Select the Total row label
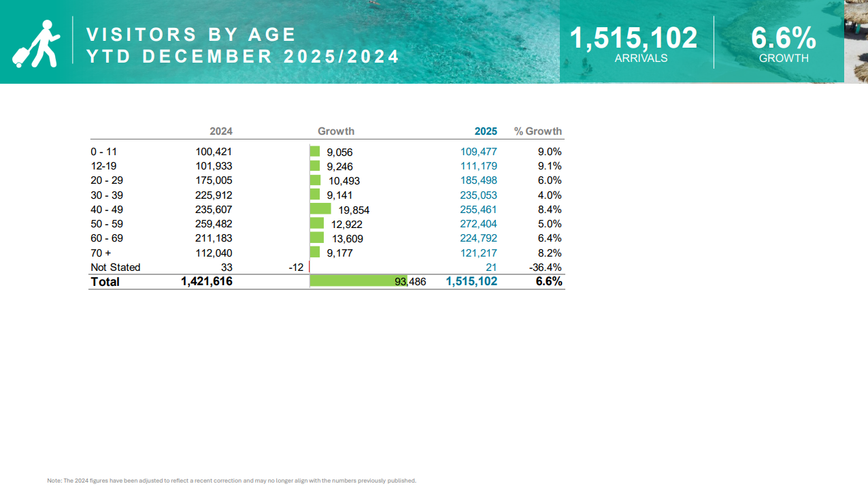 pyautogui.click(x=105, y=280)
